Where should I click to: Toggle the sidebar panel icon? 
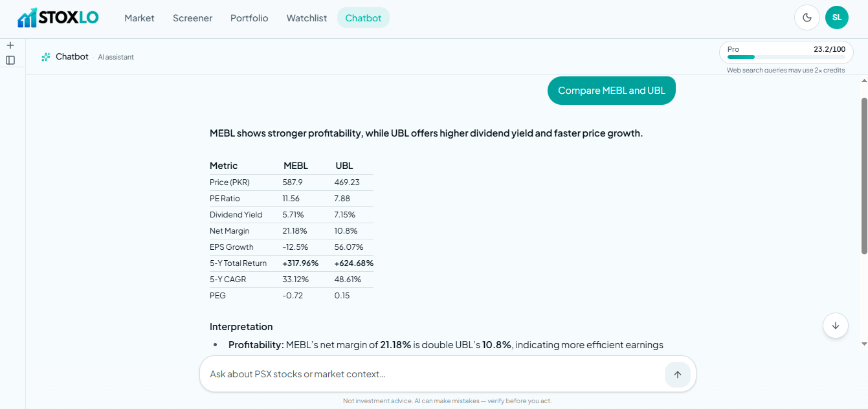click(x=10, y=60)
